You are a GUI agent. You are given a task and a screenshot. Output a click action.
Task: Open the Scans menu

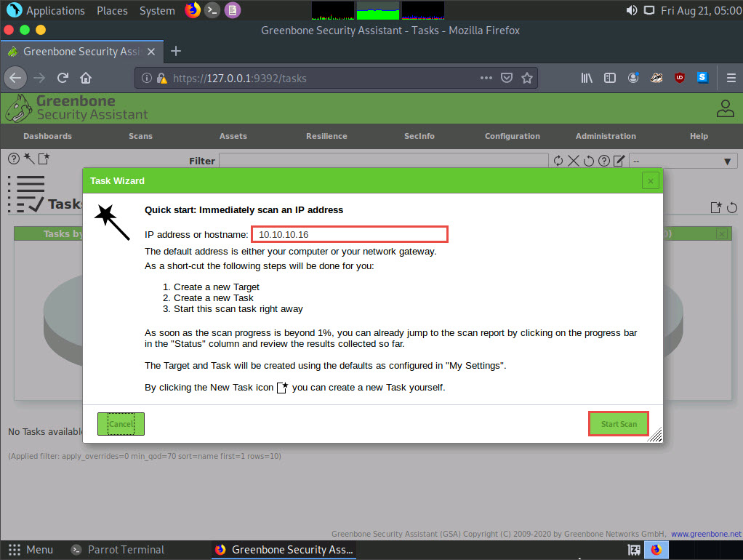point(141,136)
